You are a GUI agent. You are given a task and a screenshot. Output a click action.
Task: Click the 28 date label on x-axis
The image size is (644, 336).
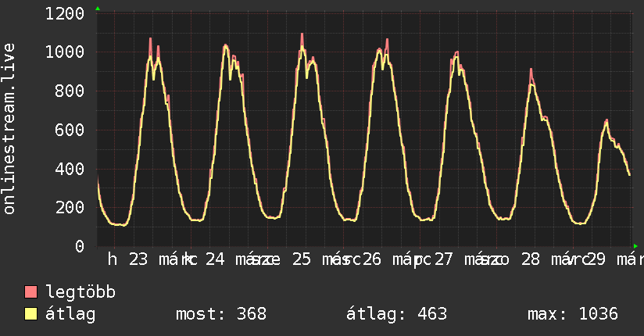click(x=530, y=259)
